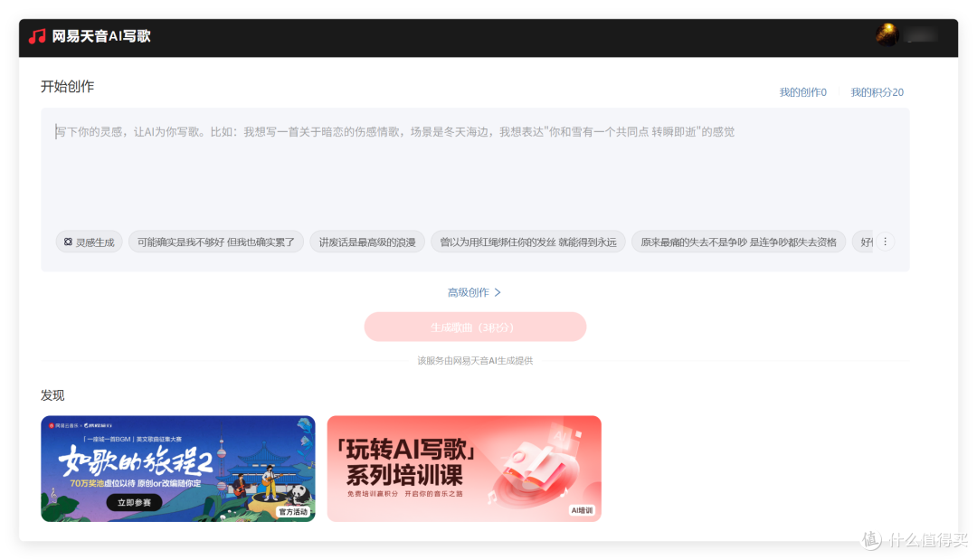Click the 官方活动 tag on contest banner
The height and width of the screenshot is (560, 977).
click(293, 511)
